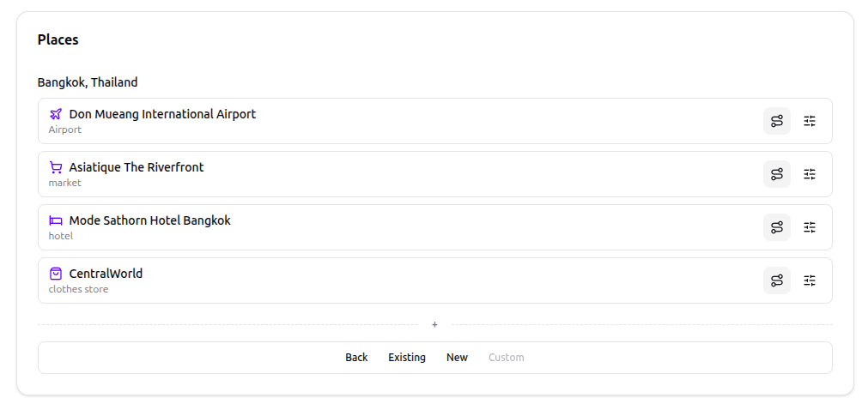Select the Existing option
This screenshot has height=410, width=868.
(x=406, y=358)
